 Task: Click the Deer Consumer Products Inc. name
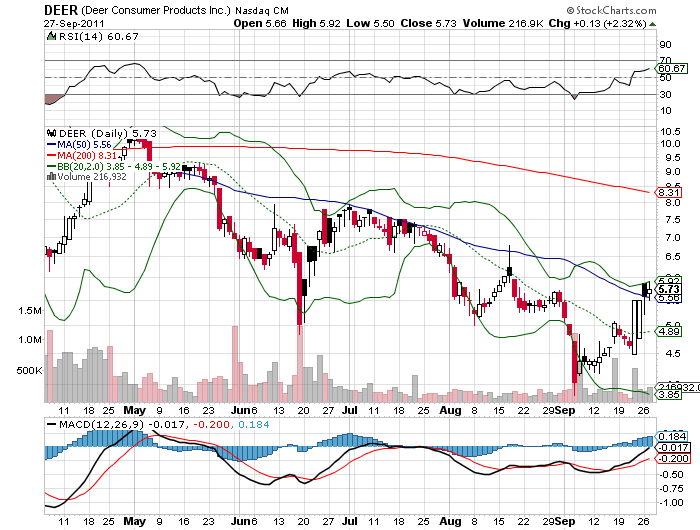click(x=156, y=10)
